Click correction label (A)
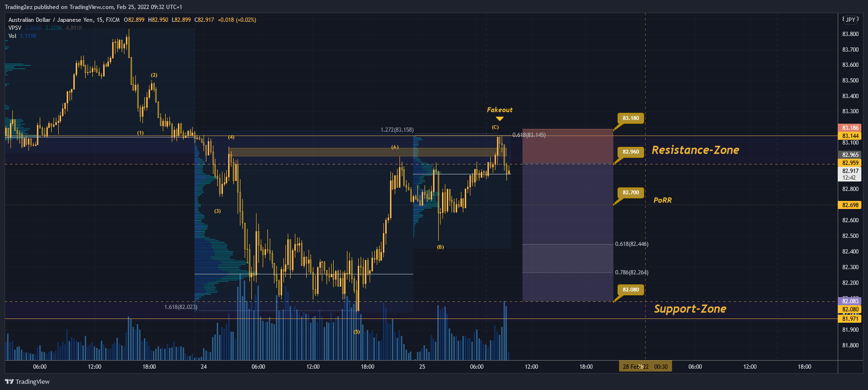This screenshot has height=390, width=868. [395, 147]
